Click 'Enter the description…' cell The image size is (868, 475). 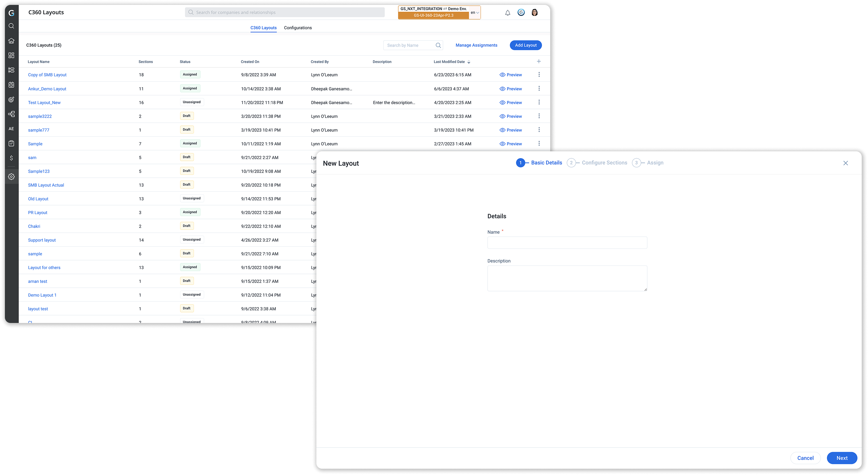point(394,103)
